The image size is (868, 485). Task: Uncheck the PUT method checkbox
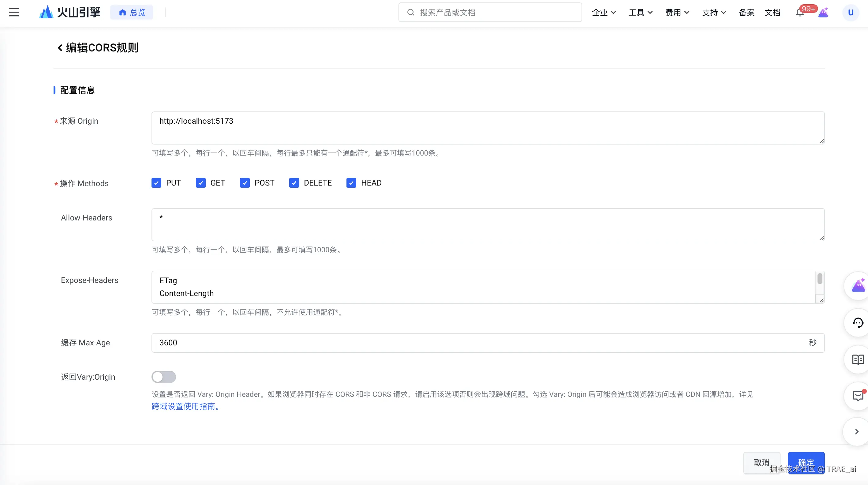click(x=156, y=183)
